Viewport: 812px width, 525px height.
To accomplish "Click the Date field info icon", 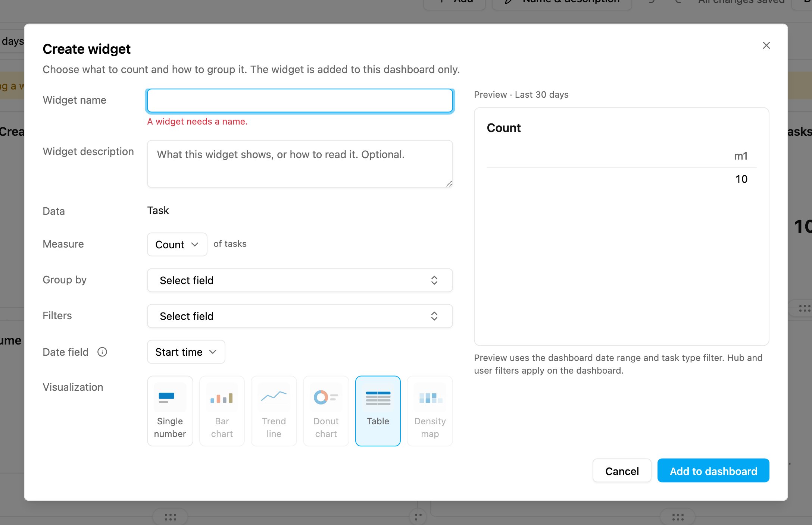I will click(x=102, y=352).
